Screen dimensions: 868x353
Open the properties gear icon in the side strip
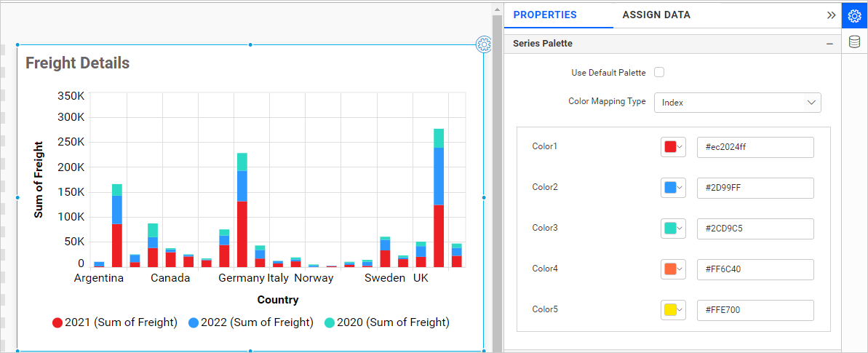click(x=854, y=15)
